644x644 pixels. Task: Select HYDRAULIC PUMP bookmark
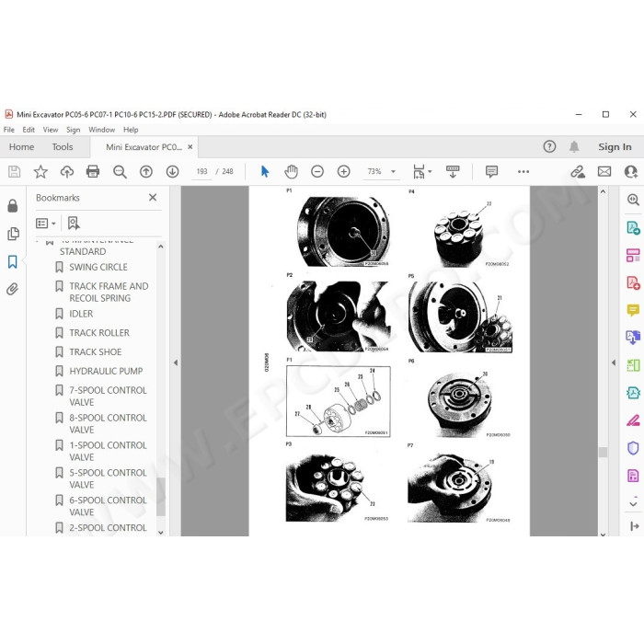tap(106, 372)
